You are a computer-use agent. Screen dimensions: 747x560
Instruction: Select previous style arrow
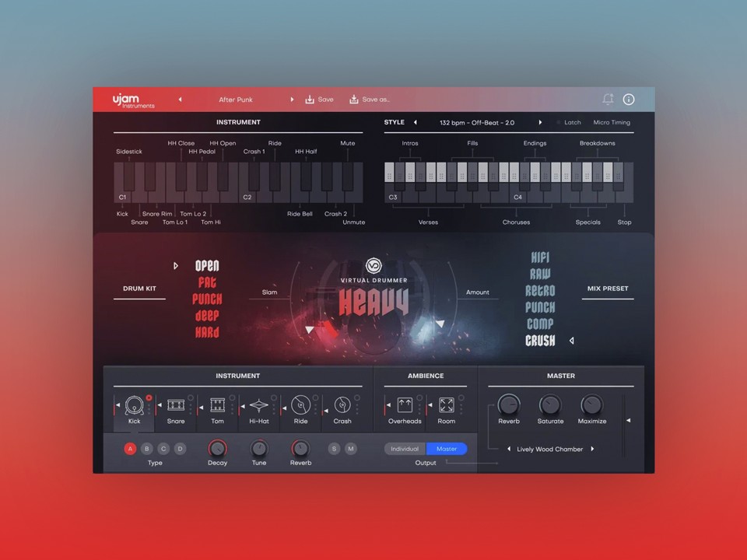click(x=416, y=122)
